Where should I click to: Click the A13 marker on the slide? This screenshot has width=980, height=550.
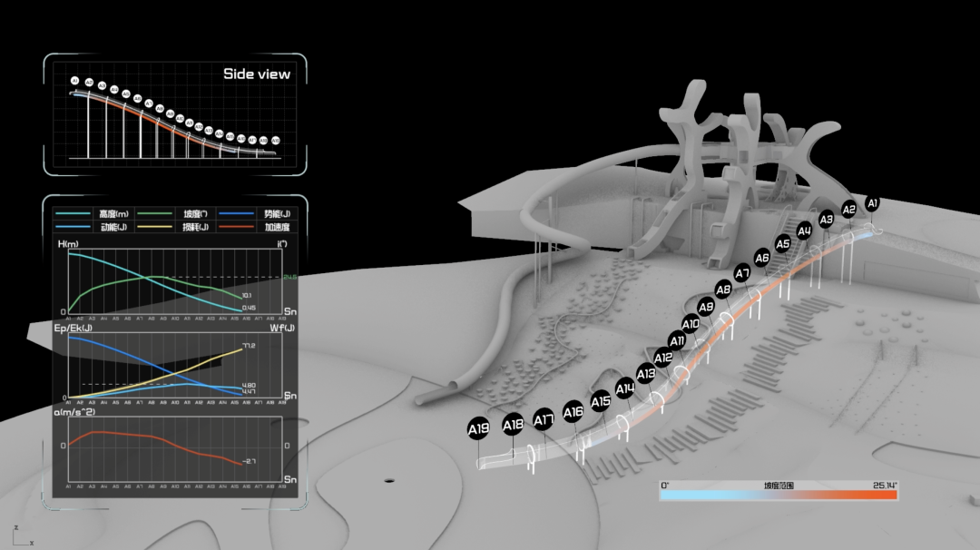click(646, 374)
